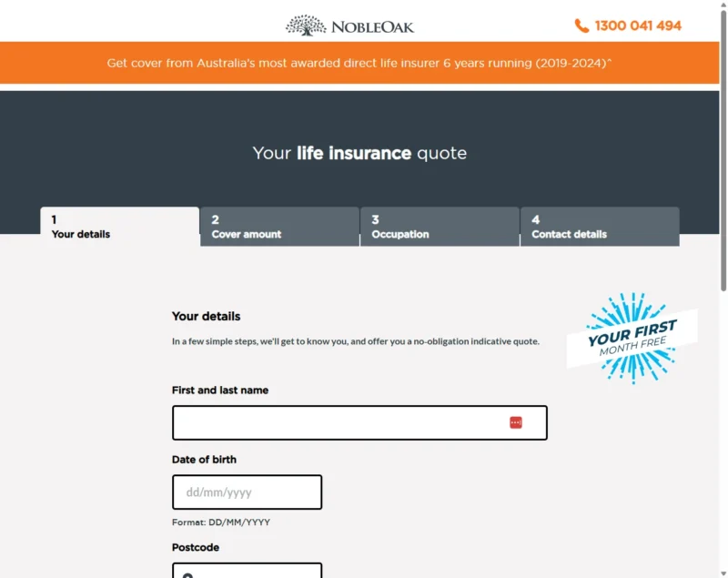Click the Your First Month Free starburst badge
Screen dimensions: 728x578
coord(632,339)
